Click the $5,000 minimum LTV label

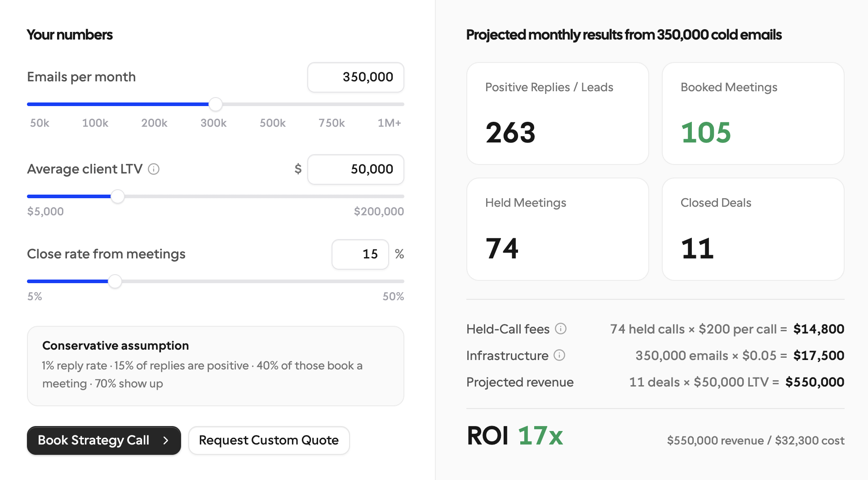tap(45, 211)
